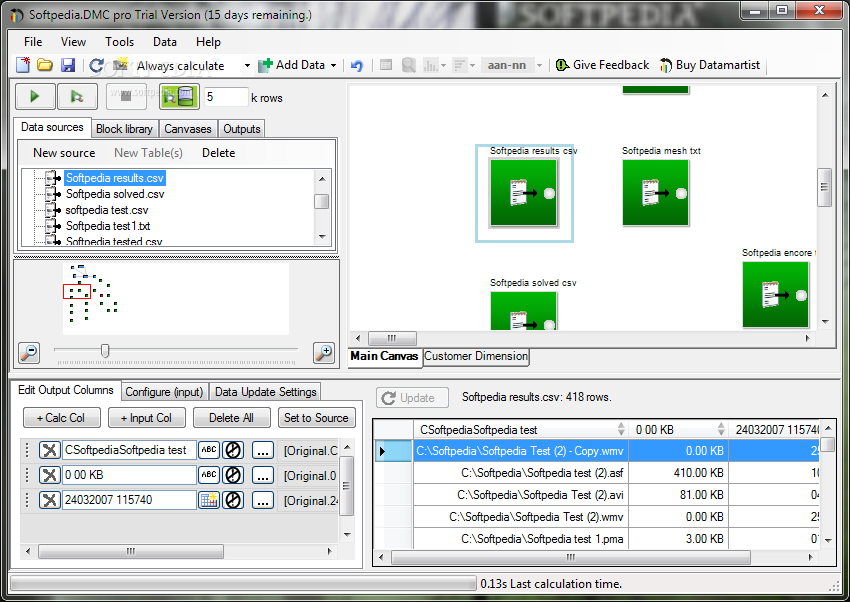Select softpedia test.csv in source tree
Image resolution: width=850 pixels, height=602 pixels.
pos(107,210)
